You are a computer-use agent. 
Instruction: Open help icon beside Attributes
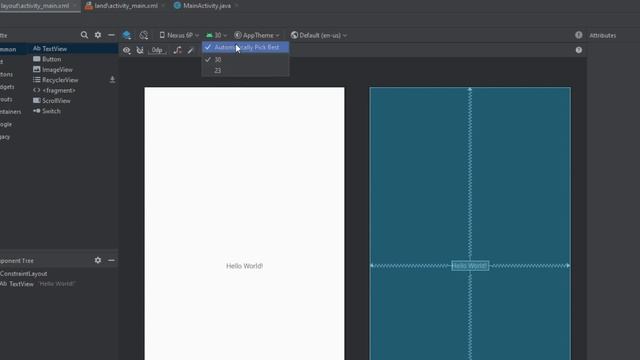point(579,35)
